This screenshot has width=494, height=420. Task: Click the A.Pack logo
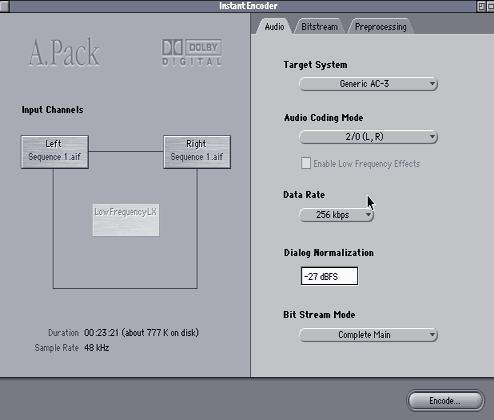[x=64, y=53]
